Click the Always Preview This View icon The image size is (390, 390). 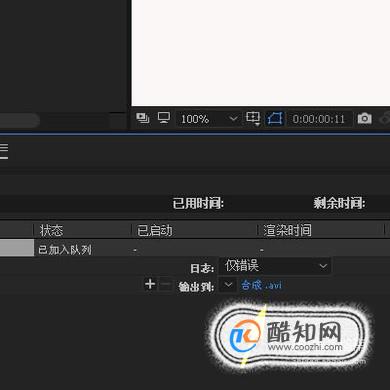click(x=143, y=118)
